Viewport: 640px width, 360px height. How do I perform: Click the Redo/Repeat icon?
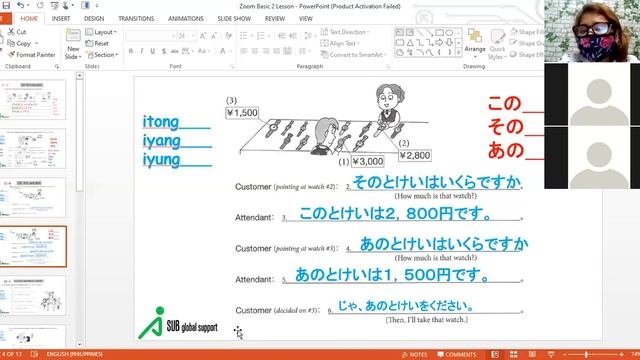point(40,5)
